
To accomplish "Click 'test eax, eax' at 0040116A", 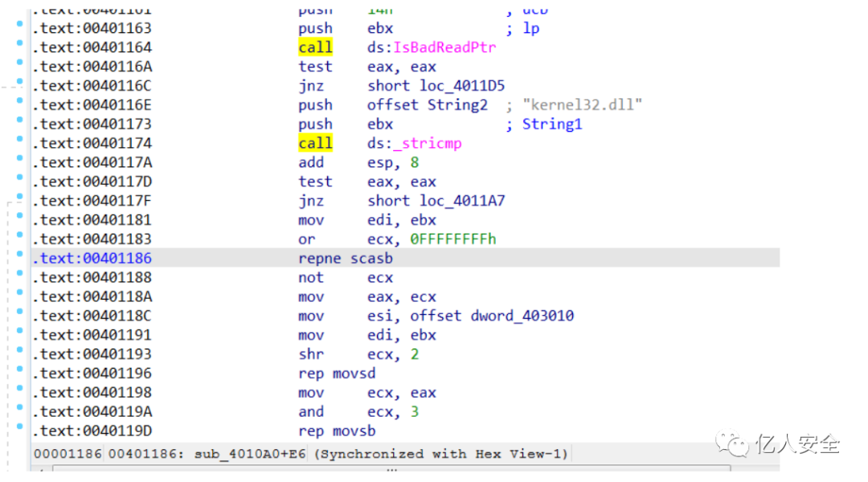I will [x=367, y=67].
